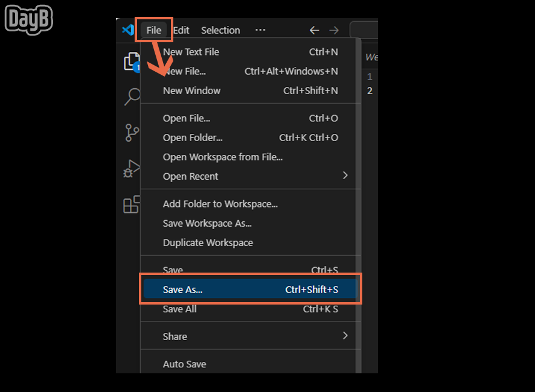Open the Extensions view
The width and height of the screenshot is (535, 392).
(x=132, y=206)
